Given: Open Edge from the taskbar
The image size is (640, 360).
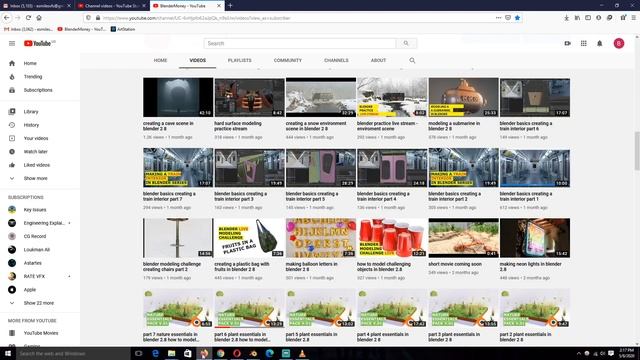Looking at the screenshot, I should 156,353.
